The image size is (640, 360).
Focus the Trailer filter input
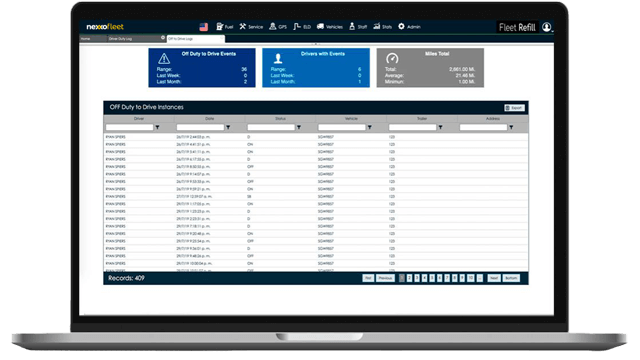click(x=412, y=127)
